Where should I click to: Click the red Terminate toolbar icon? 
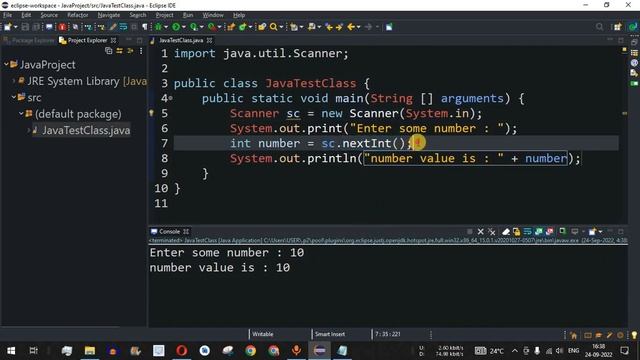[x=62, y=27]
